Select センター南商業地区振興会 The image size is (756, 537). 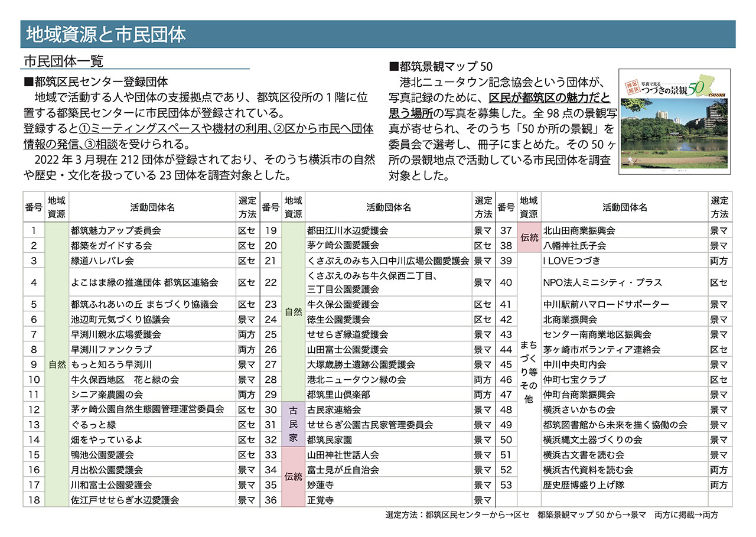(x=597, y=334)
